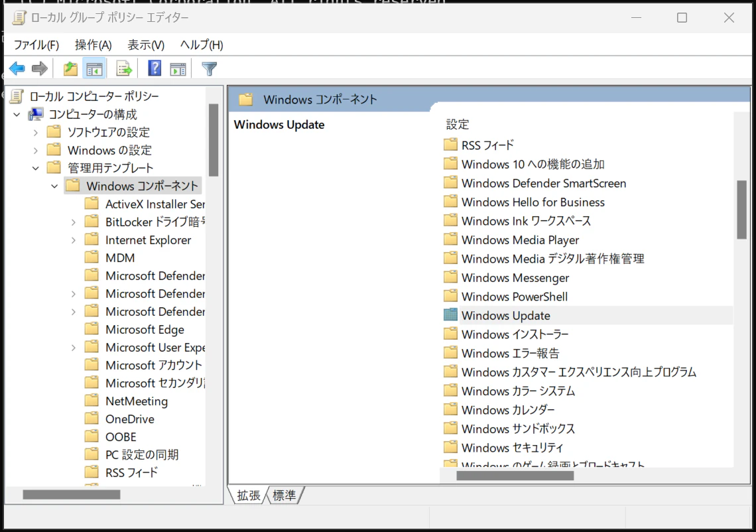Click the Microsoft Edge folder icon in tree
The image size is (756, 532).
(92, 329)
